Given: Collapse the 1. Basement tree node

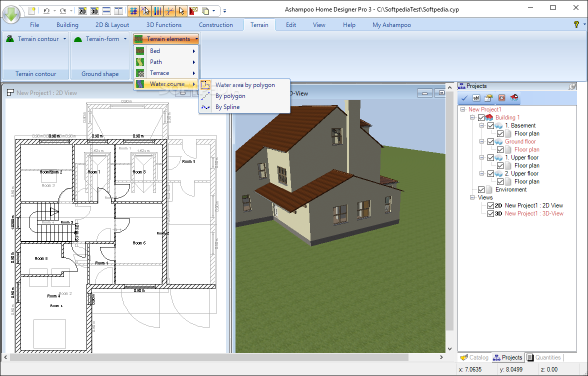Looking at the screenshot, I should tap(482, 125).
